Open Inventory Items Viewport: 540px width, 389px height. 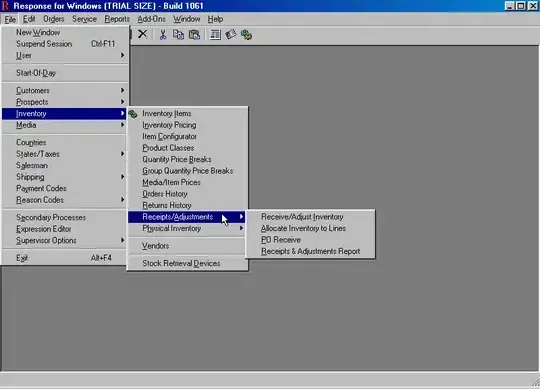(x=187, y=113)
